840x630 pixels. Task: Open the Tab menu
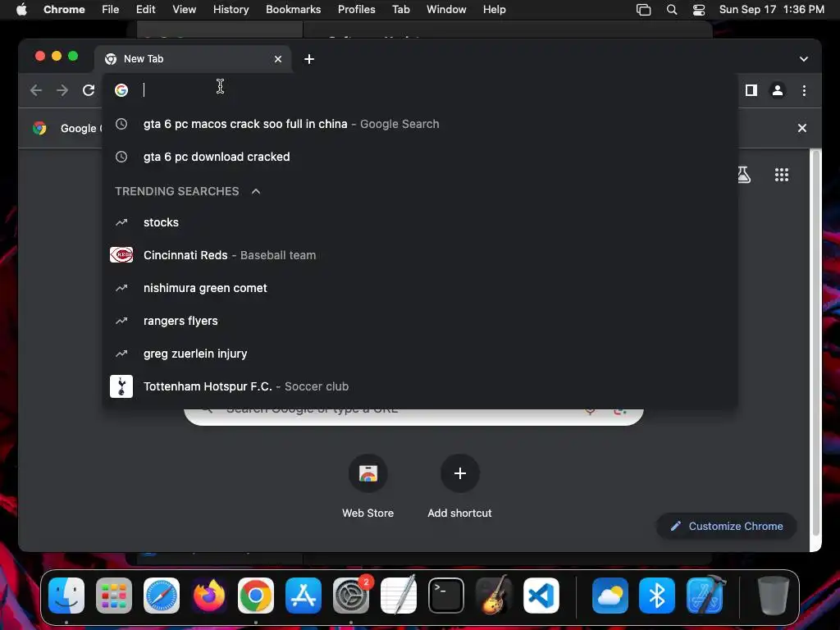coord(400,10)
